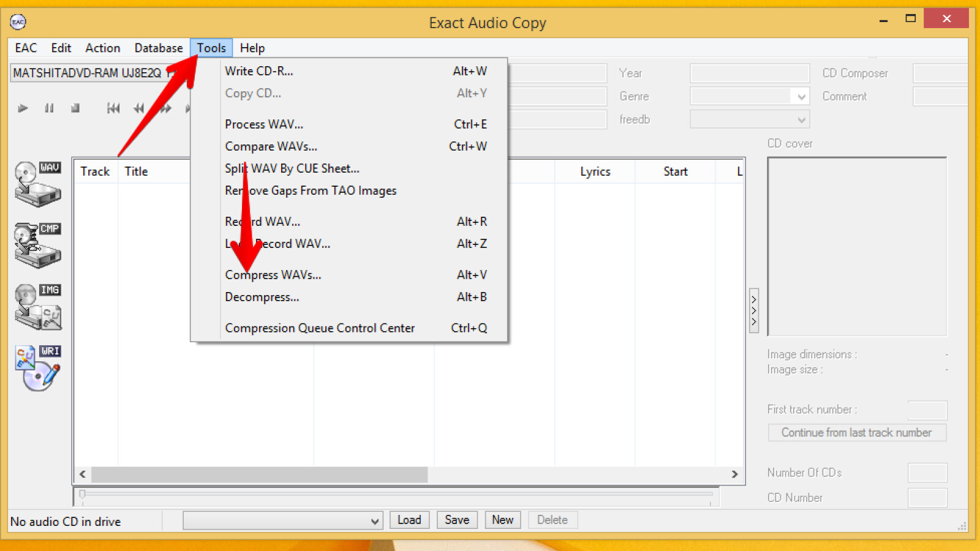Skip to previous track

(113, 108)
